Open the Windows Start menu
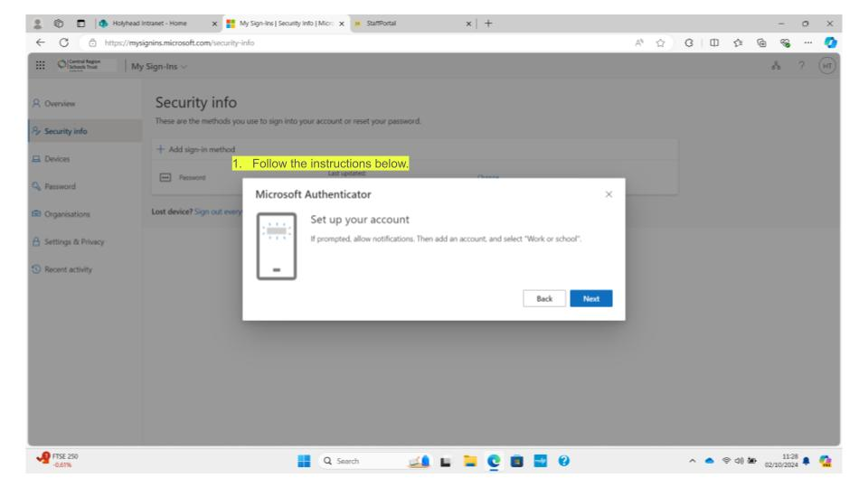Image resolution: width=868 pixels, height=488 pixels. 304,461
